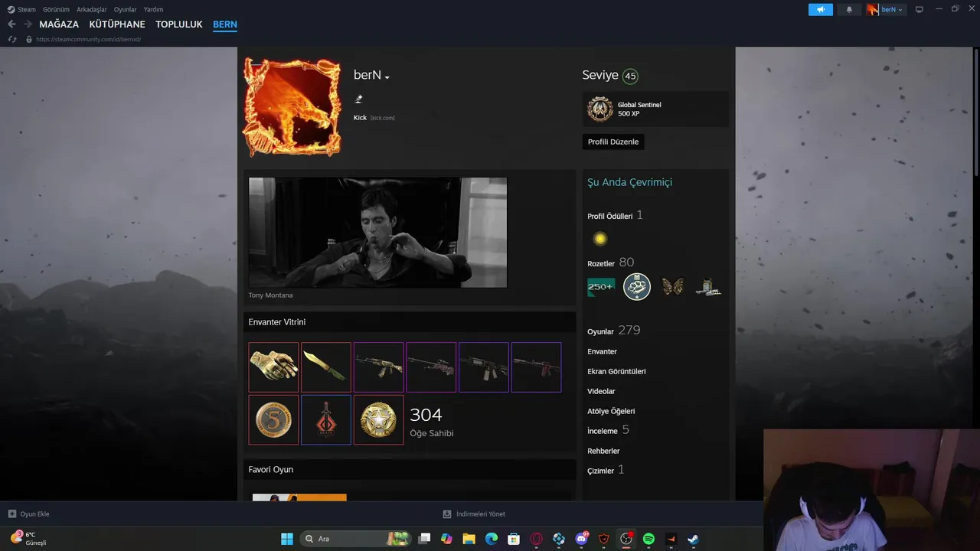The height and width of the screenshot is (551, 980).
Task: Select the 5-year veteran coin item
Action: [273, 420]
